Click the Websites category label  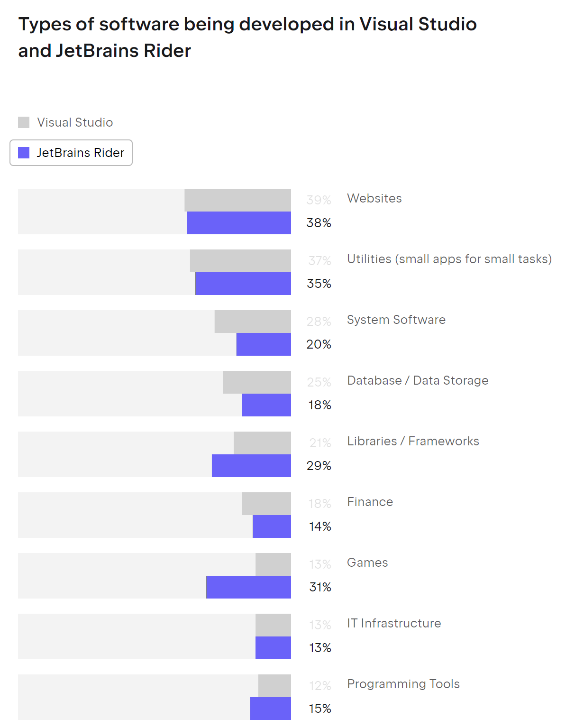(x=374, y=198)
